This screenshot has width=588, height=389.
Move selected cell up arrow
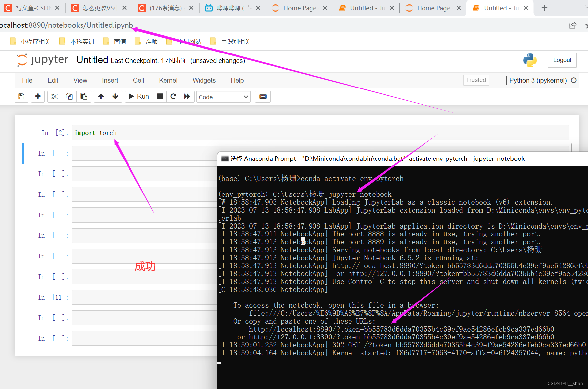[x=101, y=96]
